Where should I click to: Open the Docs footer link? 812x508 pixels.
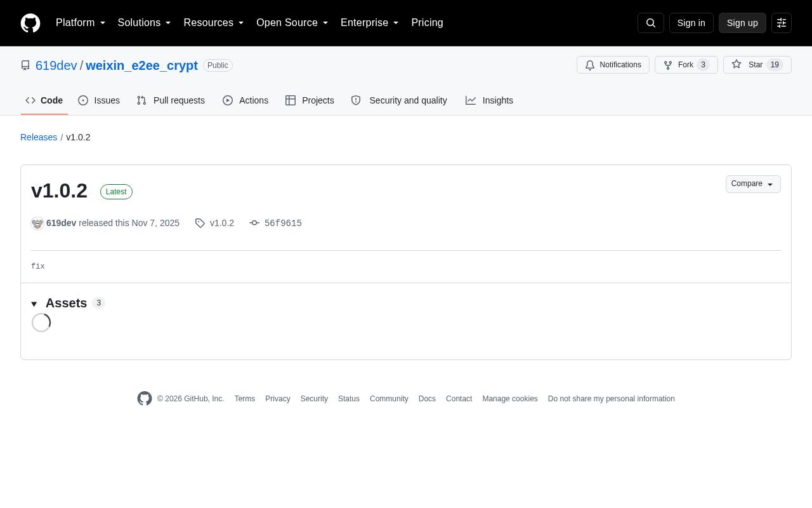pos(427,399)
